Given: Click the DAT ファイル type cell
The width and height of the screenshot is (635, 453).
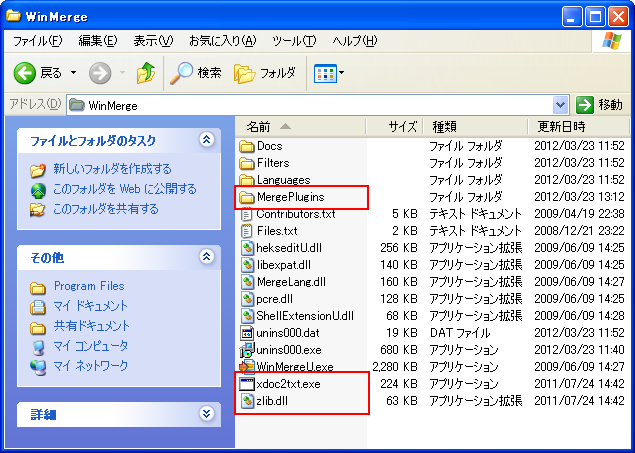Looking at the screenshot, I should pos(460,333).
